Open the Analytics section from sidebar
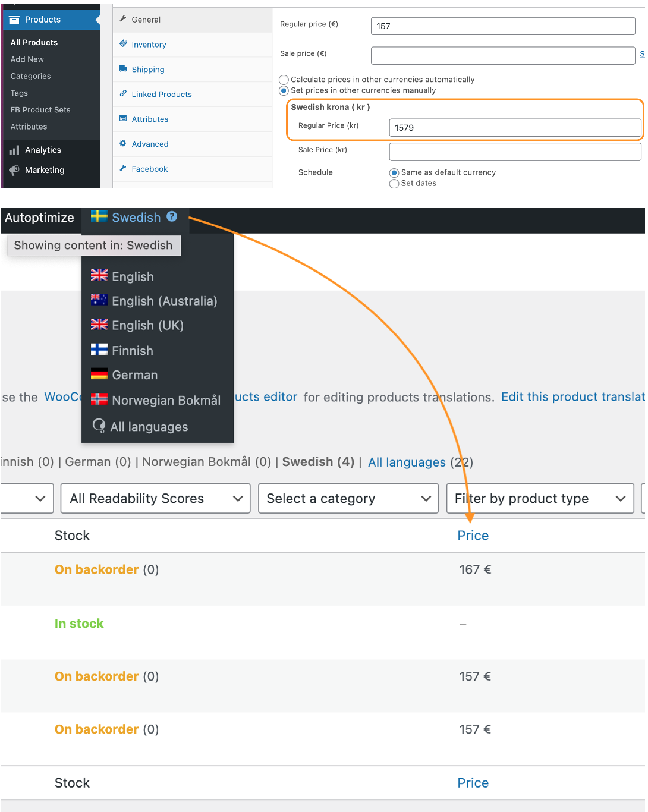Image resolution: width=648 pixels, height=812 pixels. pos(42,150)
